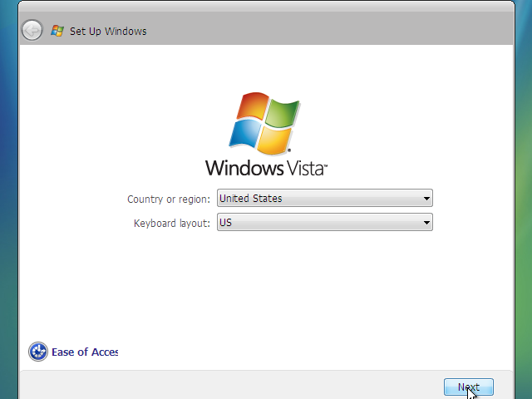Click the 'Keyboard layout:' label
The width and height of the screenshot is (532, 399).
pos(172,224)
